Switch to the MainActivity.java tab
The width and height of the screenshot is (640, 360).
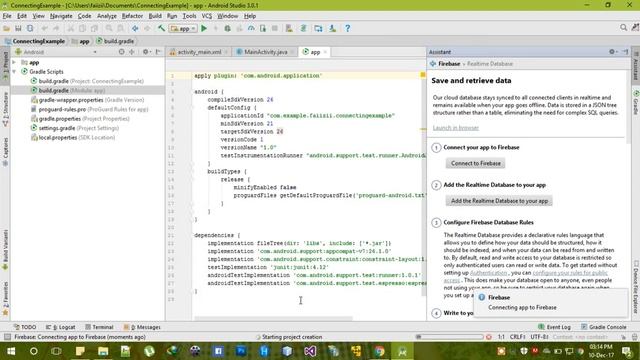pos(266,52)
